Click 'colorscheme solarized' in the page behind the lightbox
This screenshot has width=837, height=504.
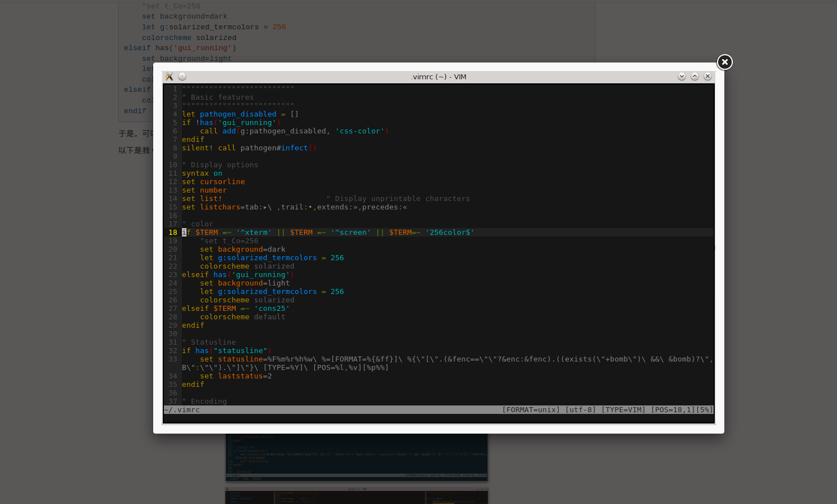(189, 38)
